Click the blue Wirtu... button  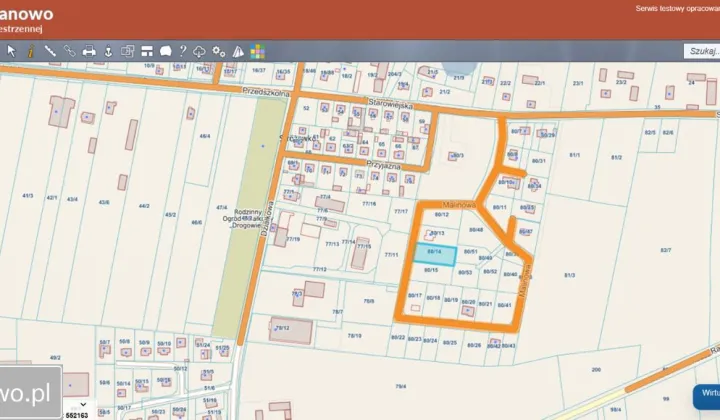[706, 397]
